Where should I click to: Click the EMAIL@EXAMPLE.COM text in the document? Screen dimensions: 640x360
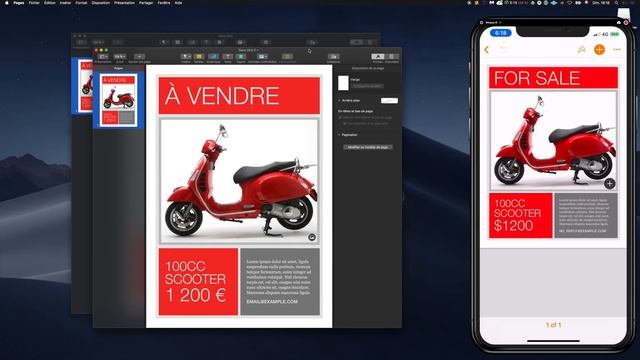[x=272, y=302]
